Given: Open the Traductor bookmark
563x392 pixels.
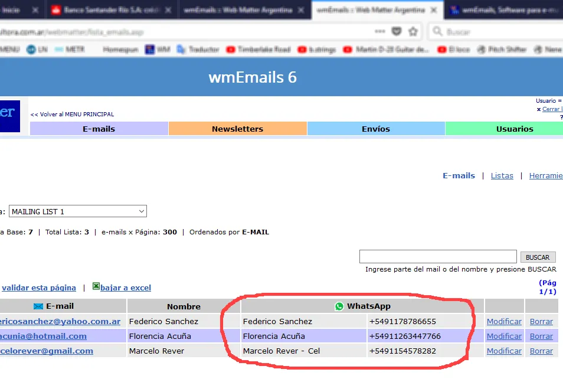Looking at the screenshot, I should (x=198, y=50).
